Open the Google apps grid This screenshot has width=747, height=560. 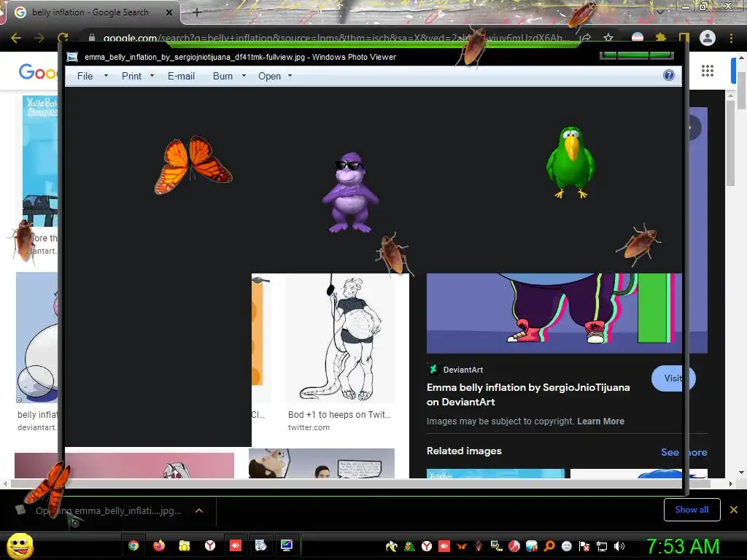708,71
